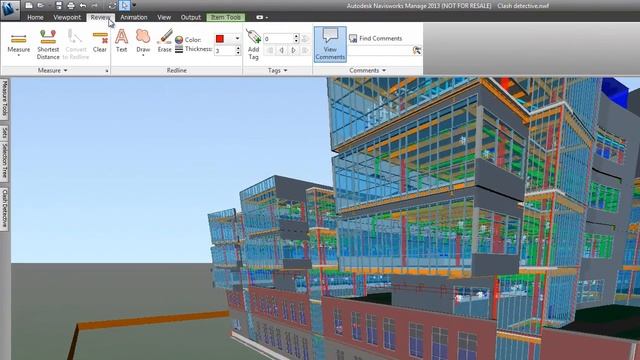Image resolution: width=640 pixels, height=360 pixels.
Task: Click the Thickness lines icon
Action: pyautogui.click(x=179, y=49)
